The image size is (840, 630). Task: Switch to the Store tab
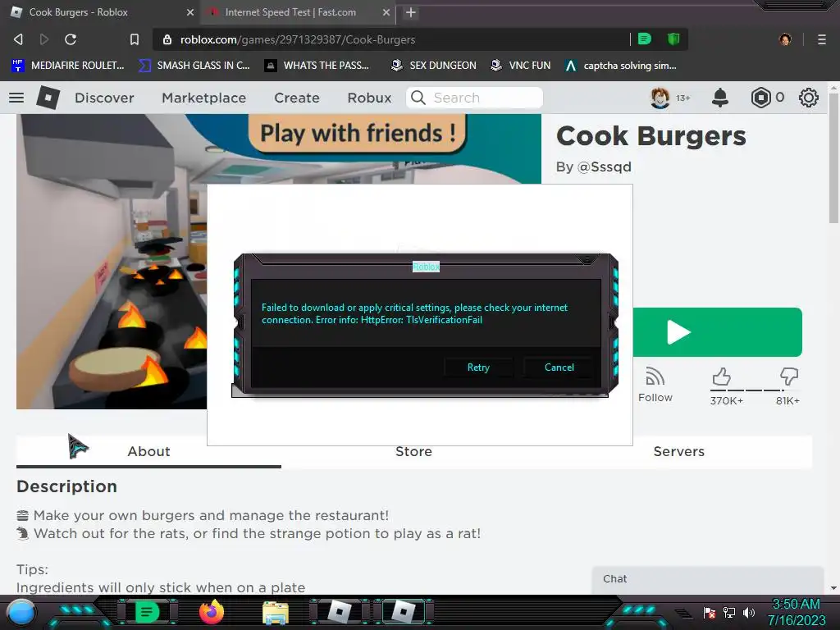(413, 451)
